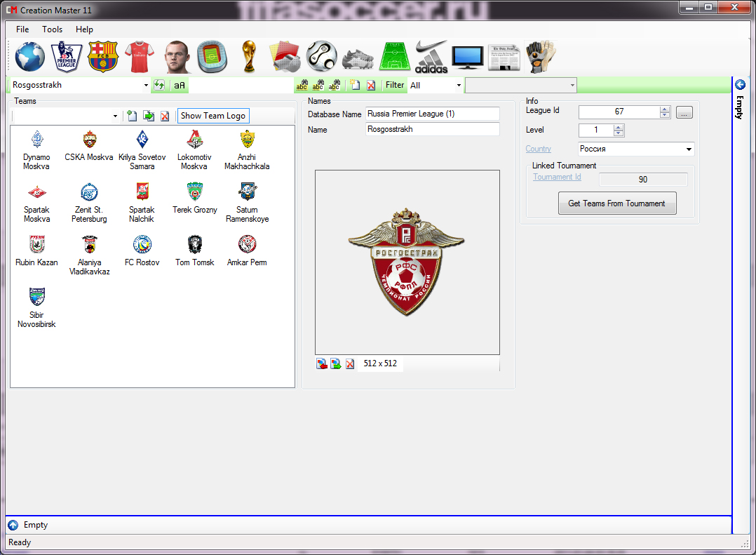Create new league with page icon
Screen dimensions: 756x555
pyautogui.click(x=356, y=86)
